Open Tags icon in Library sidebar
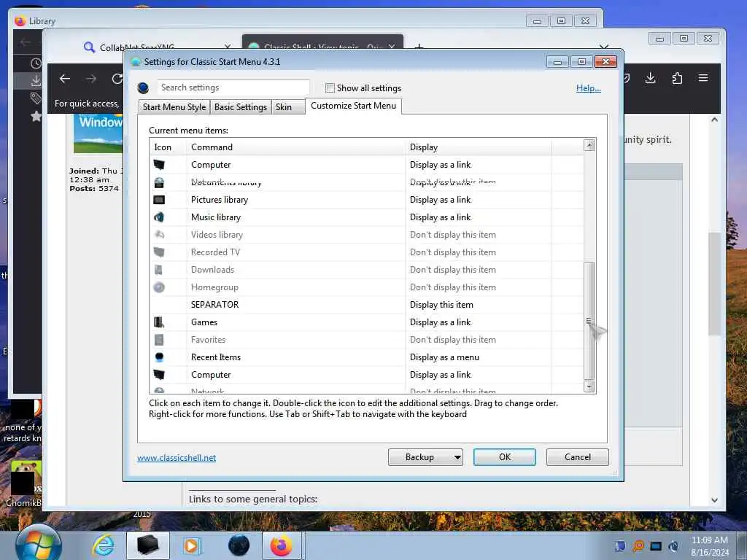747x560 pixels. pos(36,98)
